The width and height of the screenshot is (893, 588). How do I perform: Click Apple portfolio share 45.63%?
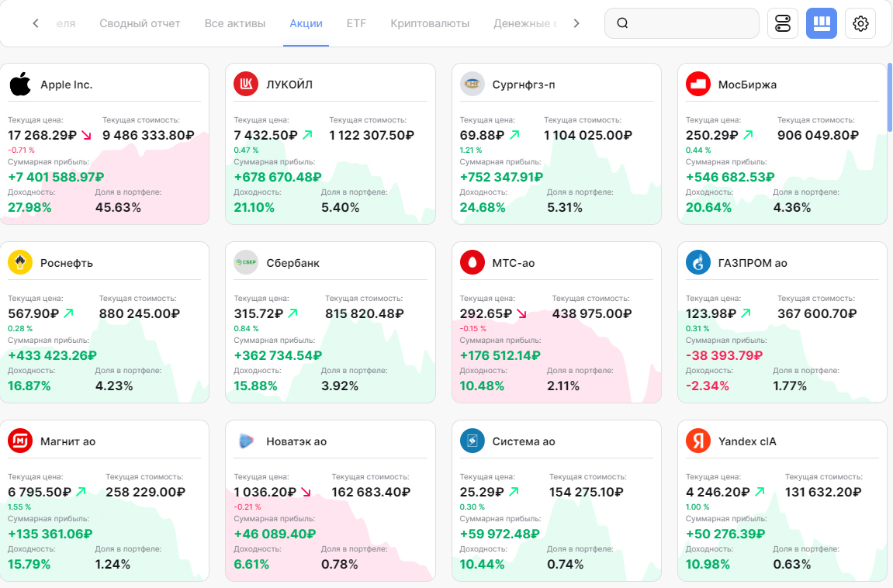tap(118, 207)
